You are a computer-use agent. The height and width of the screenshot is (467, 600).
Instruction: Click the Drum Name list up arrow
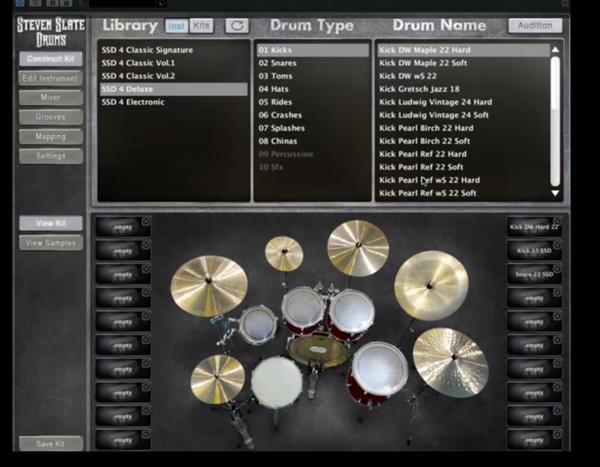[555, 50]
